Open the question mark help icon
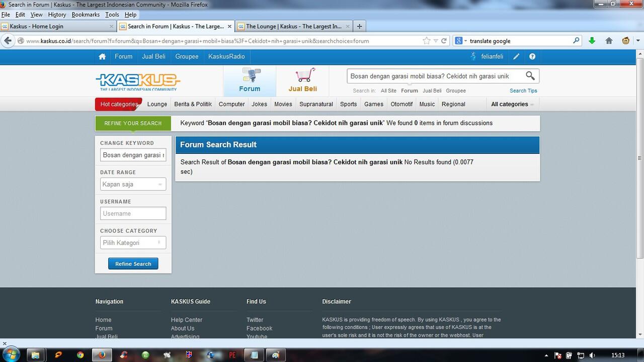The height and width of the screenshot is (362, 644). tap(532, 57)
